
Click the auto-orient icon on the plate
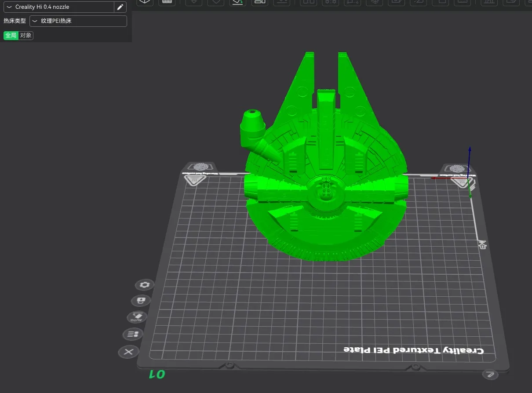137,317
